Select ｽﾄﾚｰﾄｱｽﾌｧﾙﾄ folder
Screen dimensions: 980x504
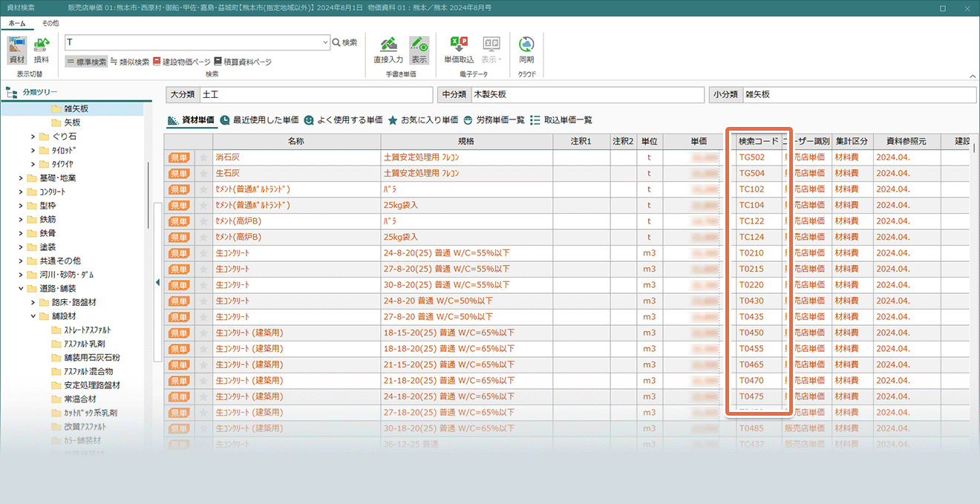[x=82, y=330]
